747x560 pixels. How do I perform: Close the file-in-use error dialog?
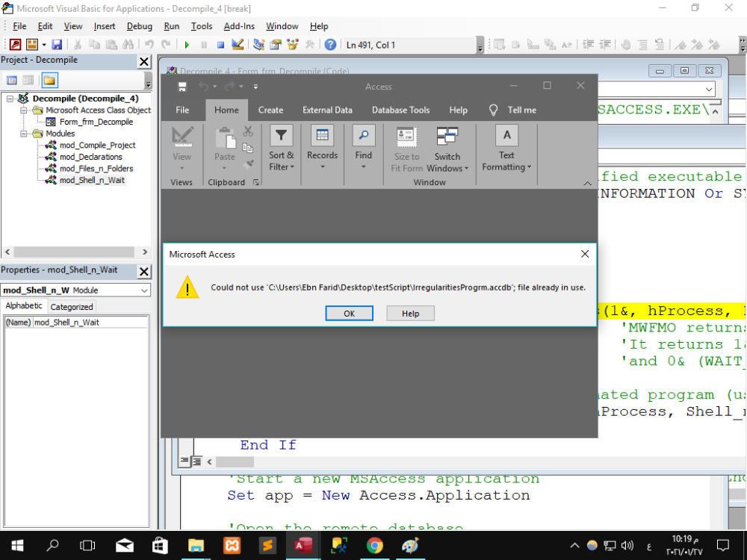[585, 255]
